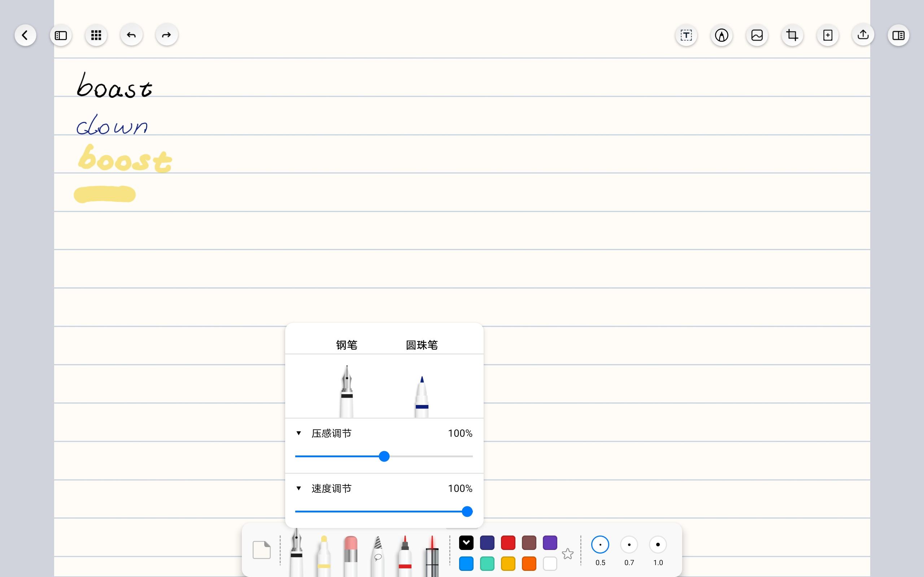The height and width of the screenshot is (577, 924).
Task: Collapse the 速度调节 section
Action: 299,488
